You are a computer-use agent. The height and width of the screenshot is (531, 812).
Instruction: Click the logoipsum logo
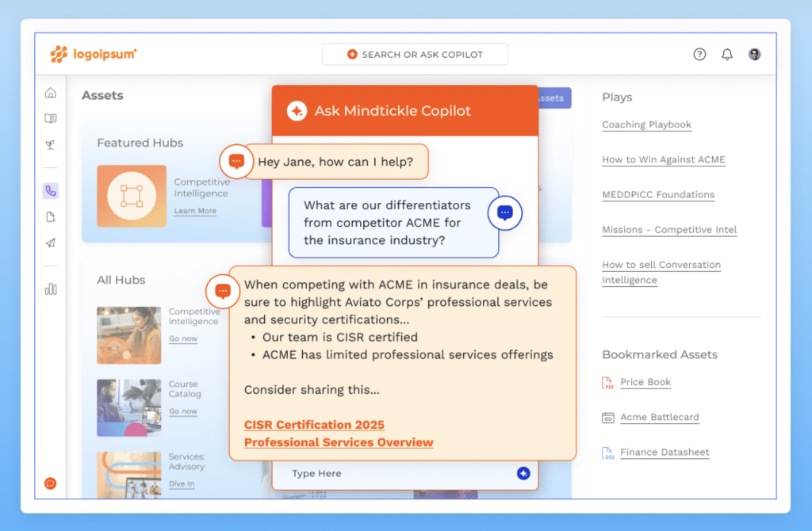(94, 54)
